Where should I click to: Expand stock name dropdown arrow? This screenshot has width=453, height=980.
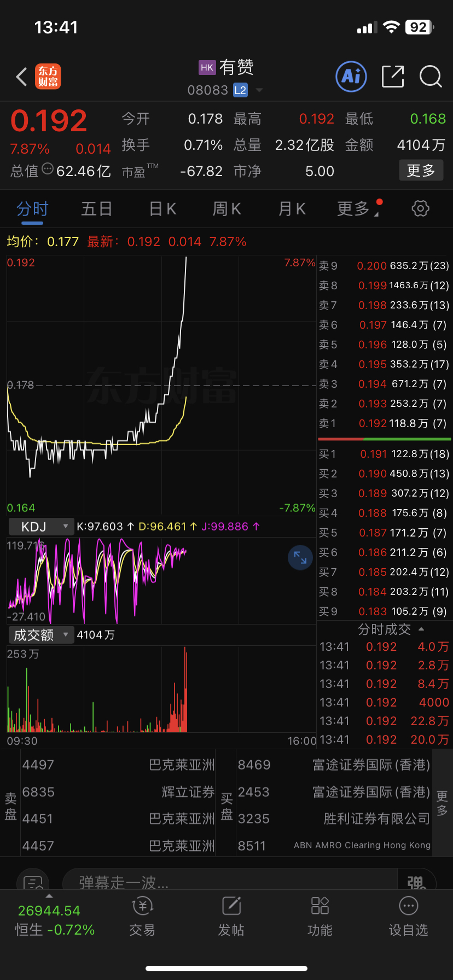point(259,90)
